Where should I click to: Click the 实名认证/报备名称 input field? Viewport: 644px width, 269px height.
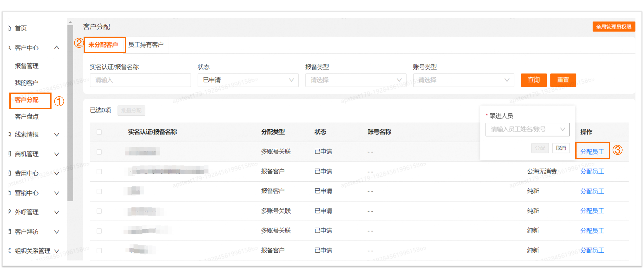point(140,80)
